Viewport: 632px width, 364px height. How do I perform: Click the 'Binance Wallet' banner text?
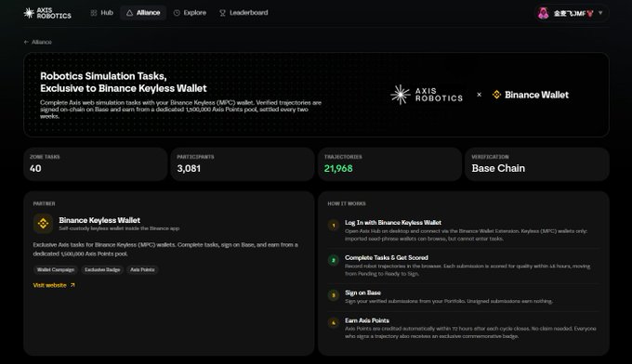(x=536, y=95)
